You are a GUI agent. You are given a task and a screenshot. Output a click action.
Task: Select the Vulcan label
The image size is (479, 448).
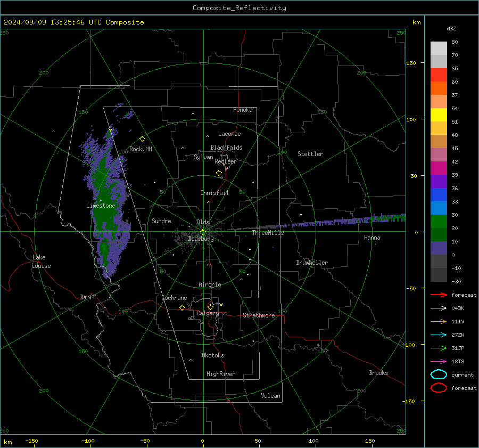pyautogui.click(x=271, y=396)
